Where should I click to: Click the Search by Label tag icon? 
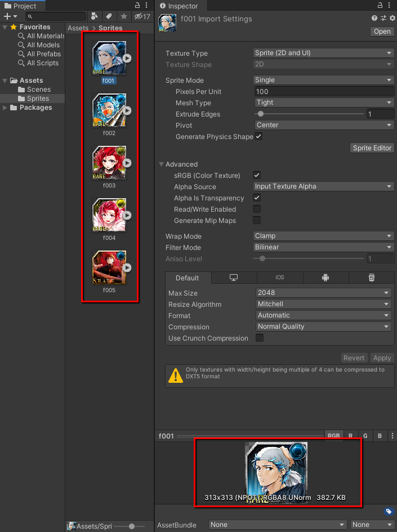(109, 16)
